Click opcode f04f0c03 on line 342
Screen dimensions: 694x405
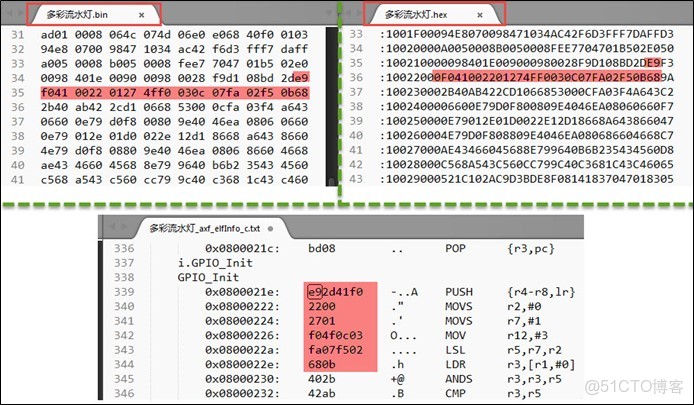335,336
